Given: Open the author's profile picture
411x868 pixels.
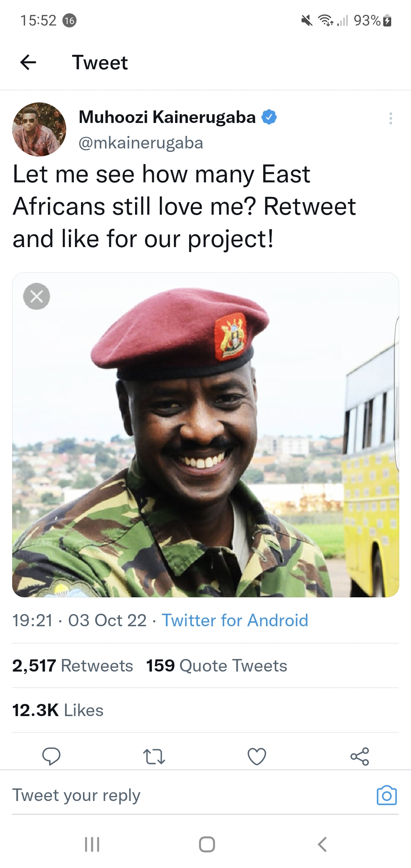Looking at the screenshot, I should tap(39, 129).
